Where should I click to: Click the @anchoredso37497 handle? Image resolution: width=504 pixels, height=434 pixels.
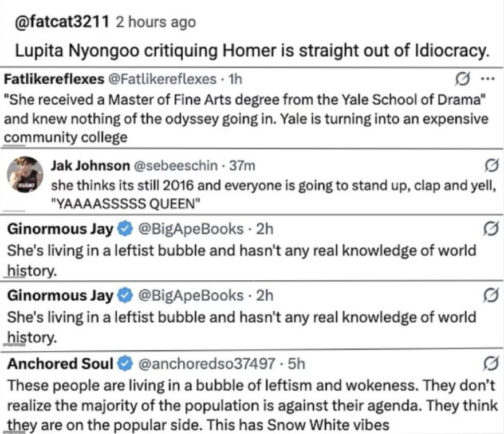[x=206, y=364]
